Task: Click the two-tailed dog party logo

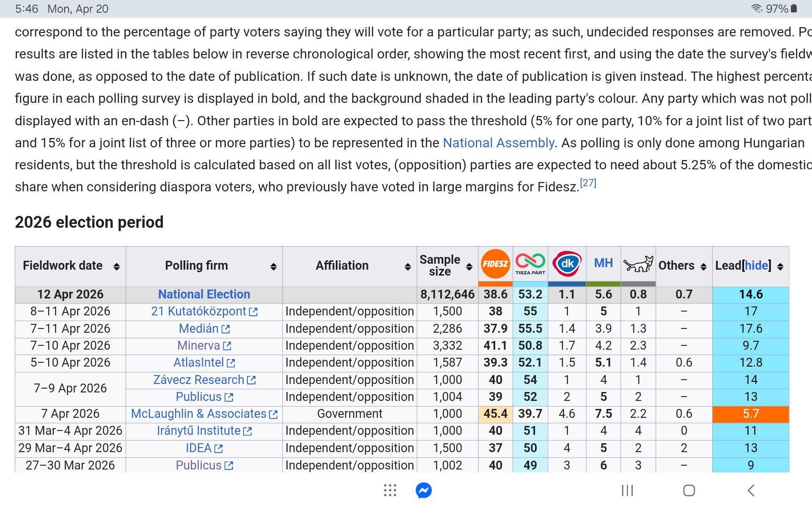Action: 638,264
